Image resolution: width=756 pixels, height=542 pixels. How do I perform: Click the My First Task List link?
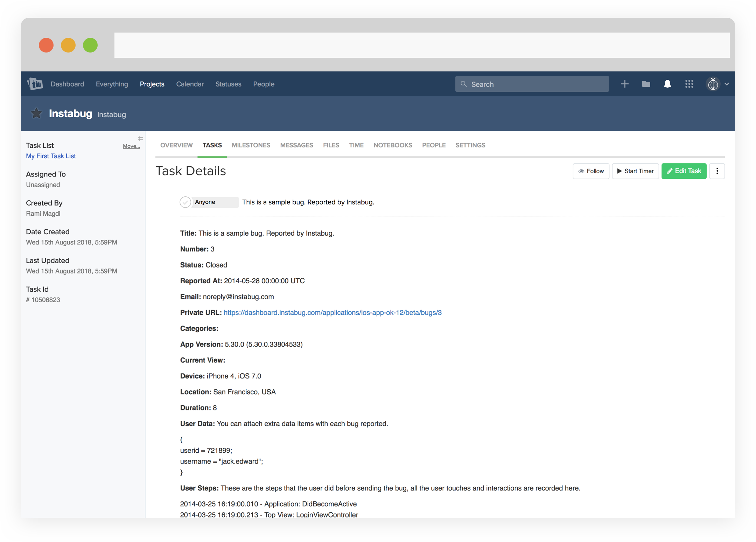51,156
